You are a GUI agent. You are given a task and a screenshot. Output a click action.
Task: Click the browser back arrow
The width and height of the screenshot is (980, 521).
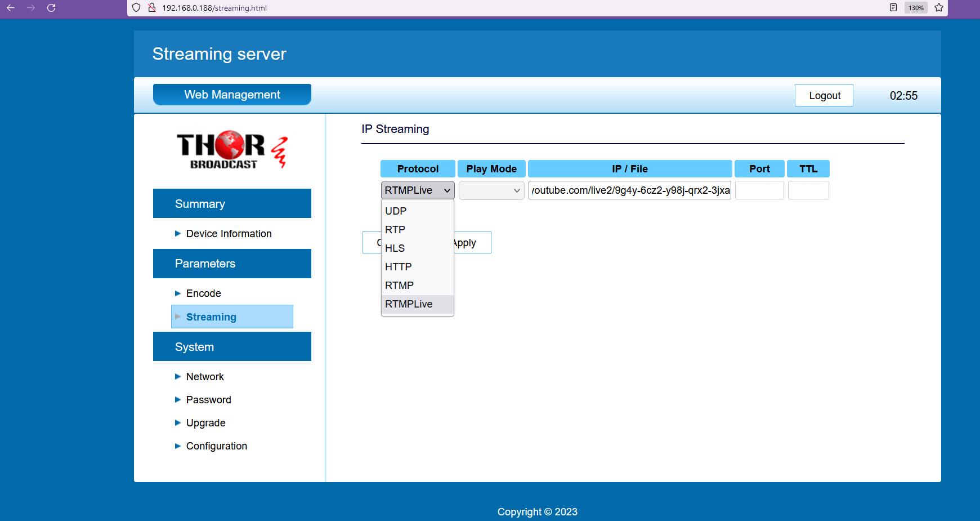click(x=10, y=8)
